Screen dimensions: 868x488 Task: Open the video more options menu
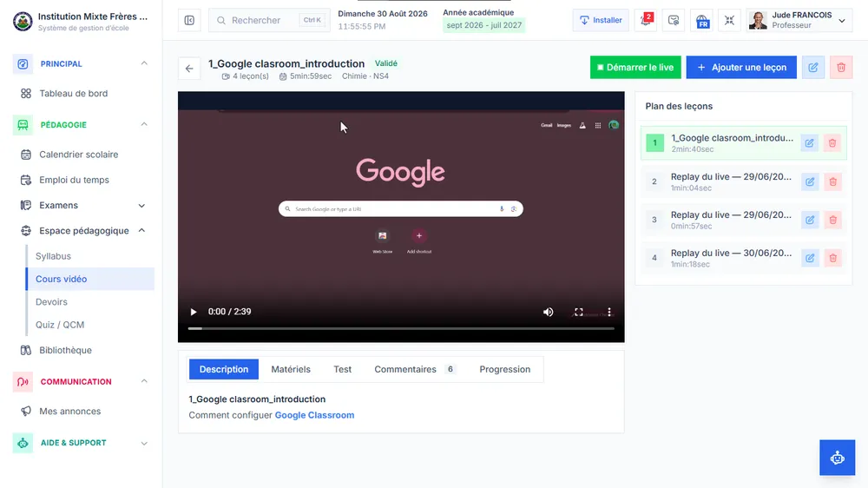tap(609, 312)
